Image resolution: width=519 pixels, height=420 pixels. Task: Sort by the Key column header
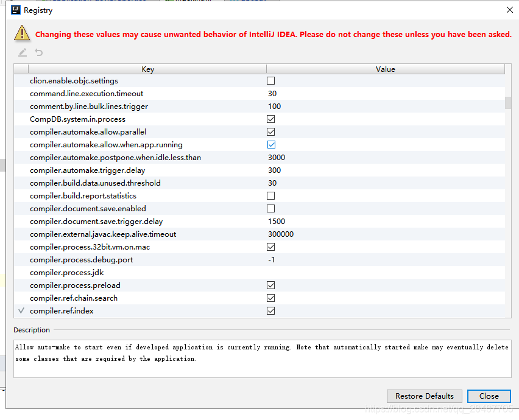click(147, 69)
